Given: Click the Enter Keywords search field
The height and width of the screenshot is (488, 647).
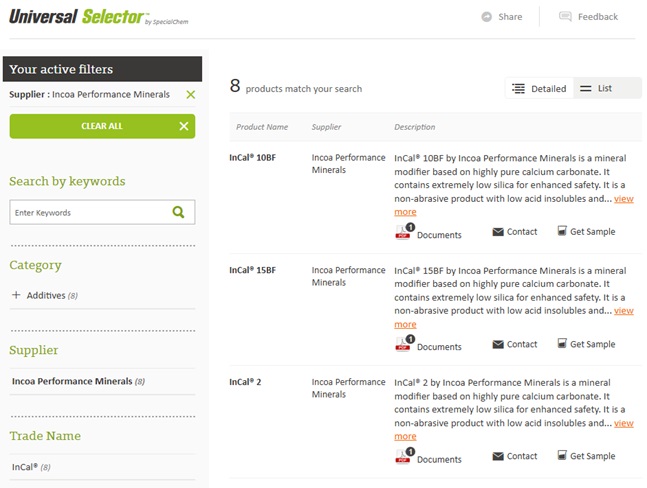Looking at the screenshot, I should 91,212.
